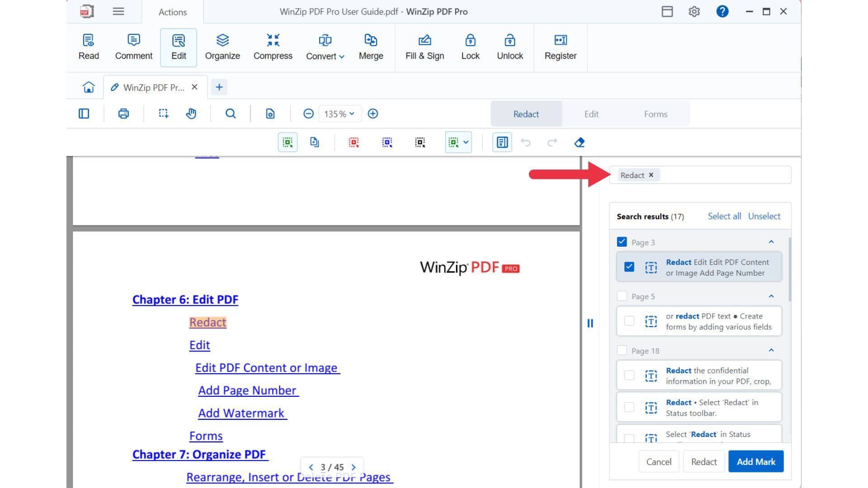Toggle the search and redact panel icon
868x488 pixels.
pyautogui.click(x=502, y=142)
